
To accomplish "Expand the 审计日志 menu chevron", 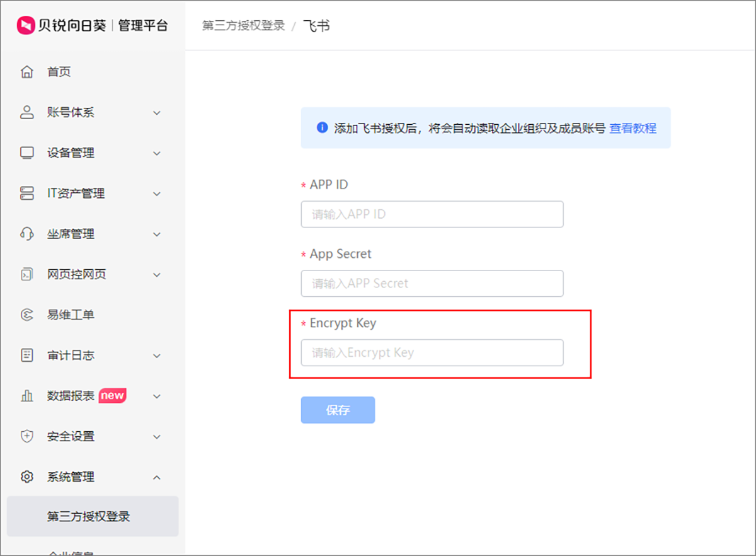I will (x=157, y=356).
